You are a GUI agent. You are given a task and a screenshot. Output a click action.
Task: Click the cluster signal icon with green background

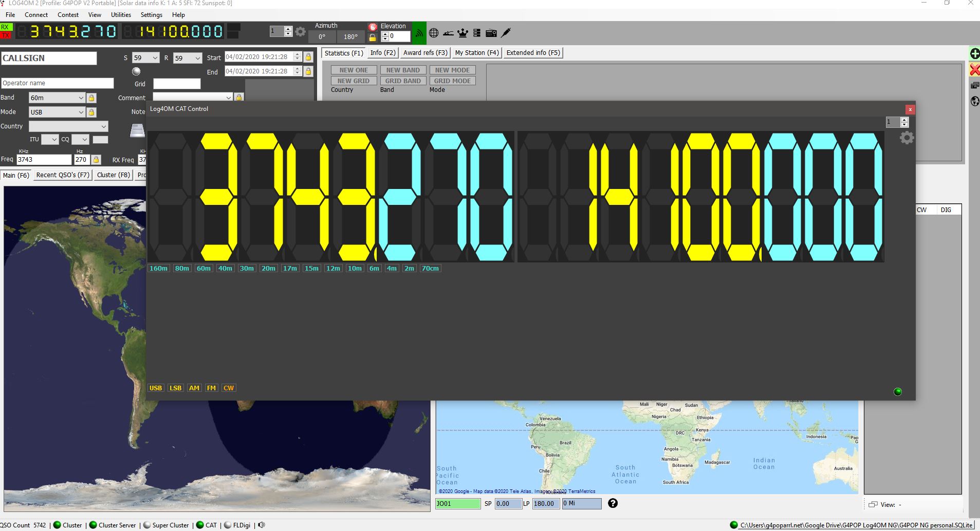tap(419, 33)
